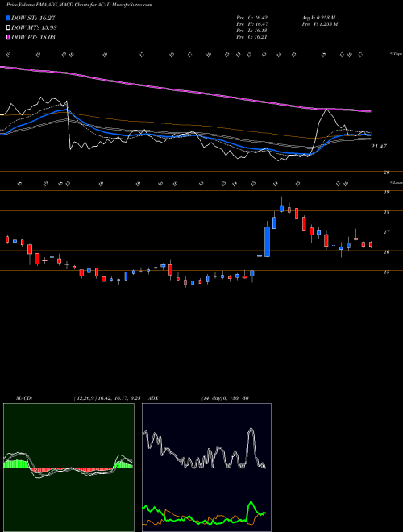
Task: Select the 'DOW ST: 16.27' legend text
Action: (x=33, y=18)
